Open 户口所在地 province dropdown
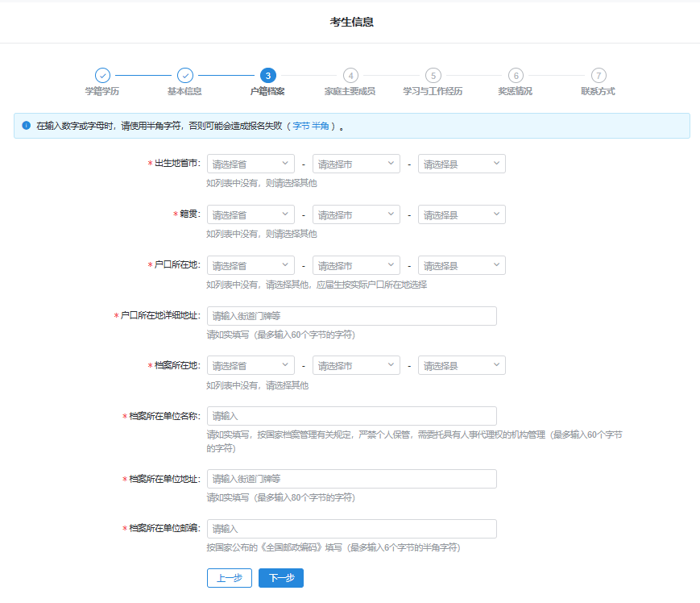700x603 pixels. pos(251,265)
